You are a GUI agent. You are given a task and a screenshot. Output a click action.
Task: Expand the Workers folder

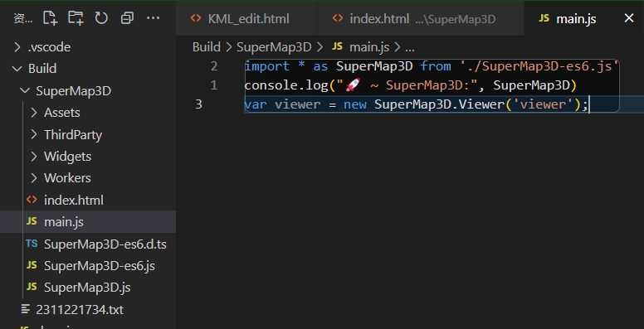[x=88, y=178]
